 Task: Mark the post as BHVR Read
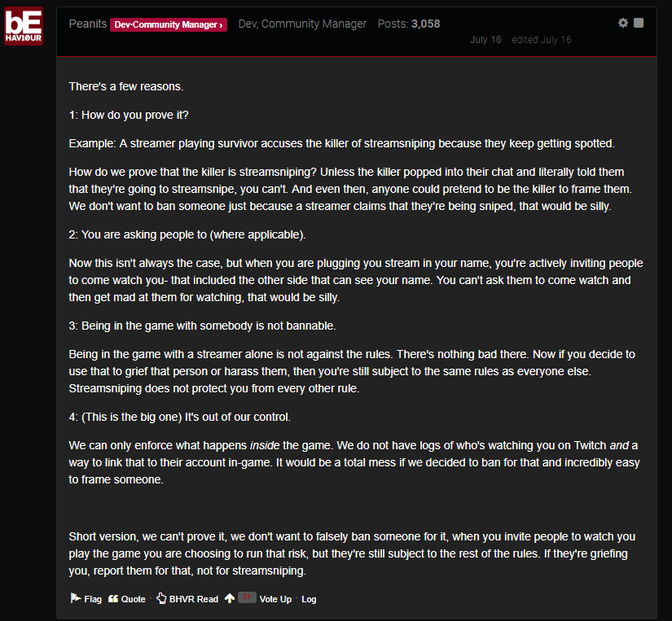tap(187, 599)
